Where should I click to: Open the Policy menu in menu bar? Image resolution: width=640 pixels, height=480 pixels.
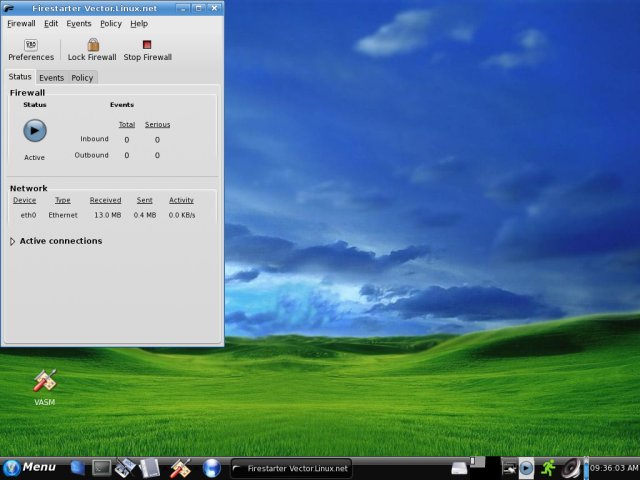pyautogui.click(x=111, y=23)
